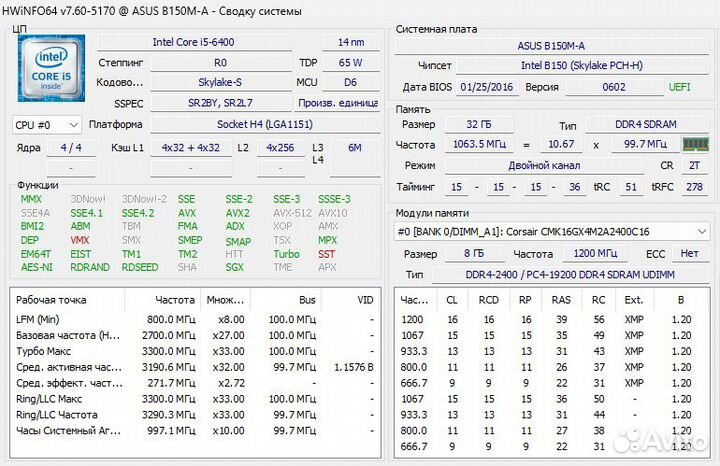Click the cores value 4 / 4
The height and width of the screenshot is (466, 720).
71,148
